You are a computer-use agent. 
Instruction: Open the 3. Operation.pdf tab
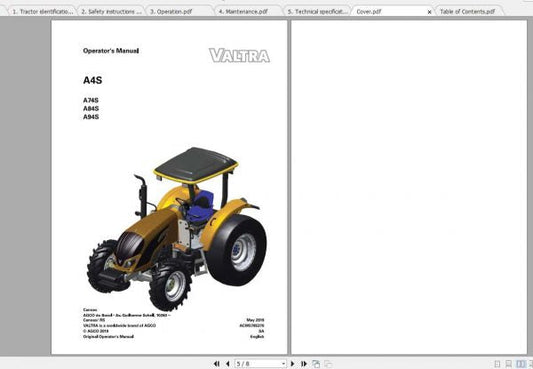pyautogui.click(x=171, y=12)
